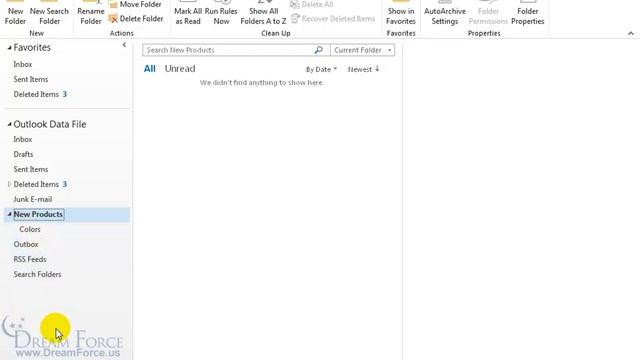Open Search Folders
Screen dimensions: 640x360
coord(37,274)
